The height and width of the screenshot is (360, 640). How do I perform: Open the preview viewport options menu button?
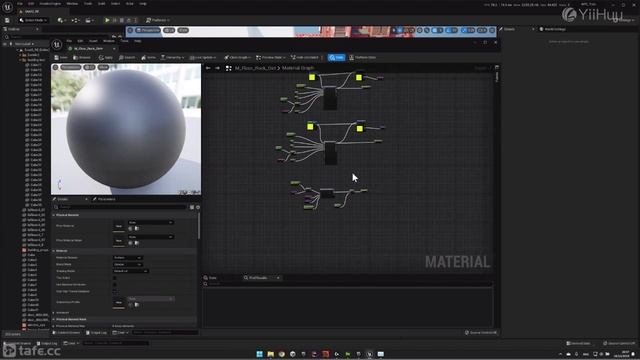coord(56,67)
